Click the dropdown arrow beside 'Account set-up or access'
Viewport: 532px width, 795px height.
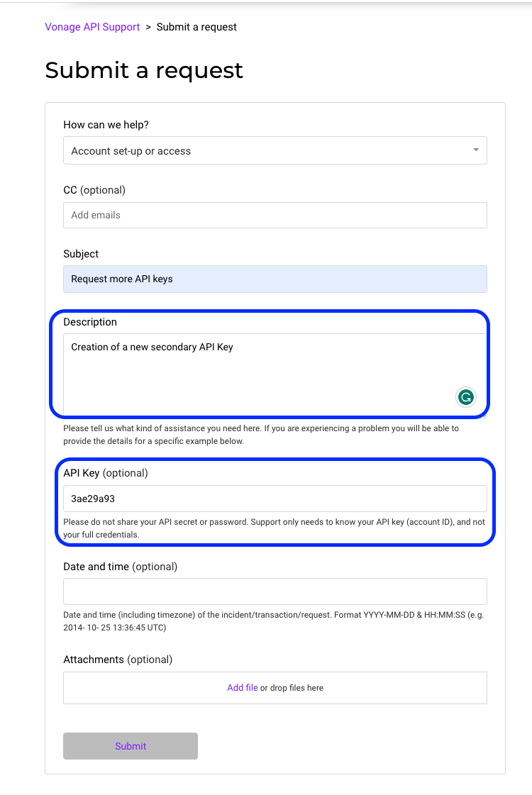[x=475, y=150]
